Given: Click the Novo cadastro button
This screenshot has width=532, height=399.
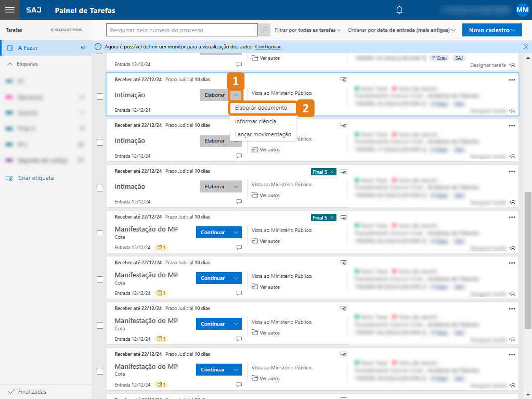Looking at the screenshot, I should click(491, 30).
